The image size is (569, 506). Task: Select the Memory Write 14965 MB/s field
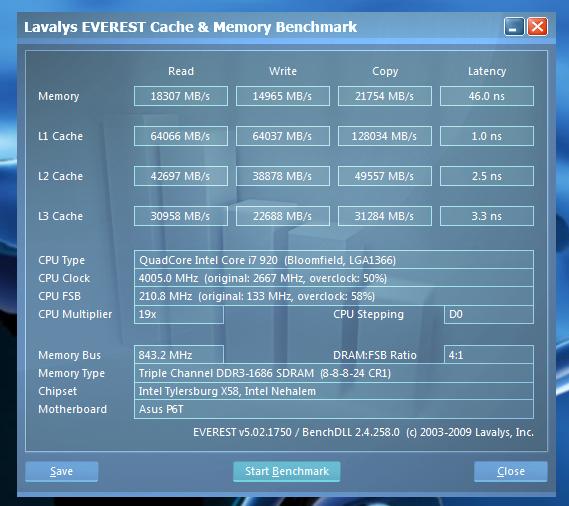click(x=283, y=96)
